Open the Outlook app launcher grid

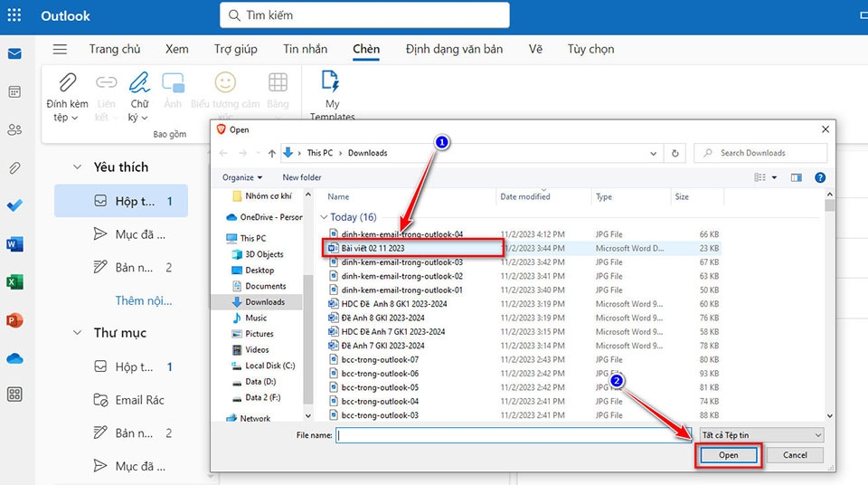(x=14, y=15)
